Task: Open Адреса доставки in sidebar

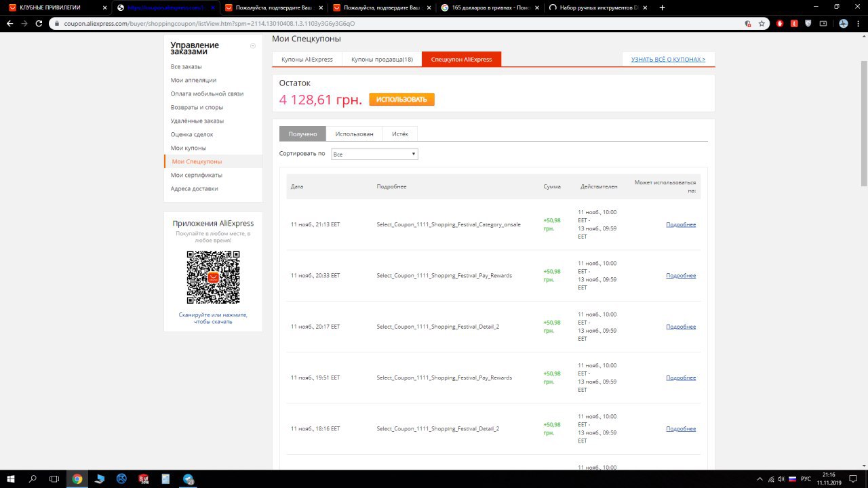Action: click(195, 188)
